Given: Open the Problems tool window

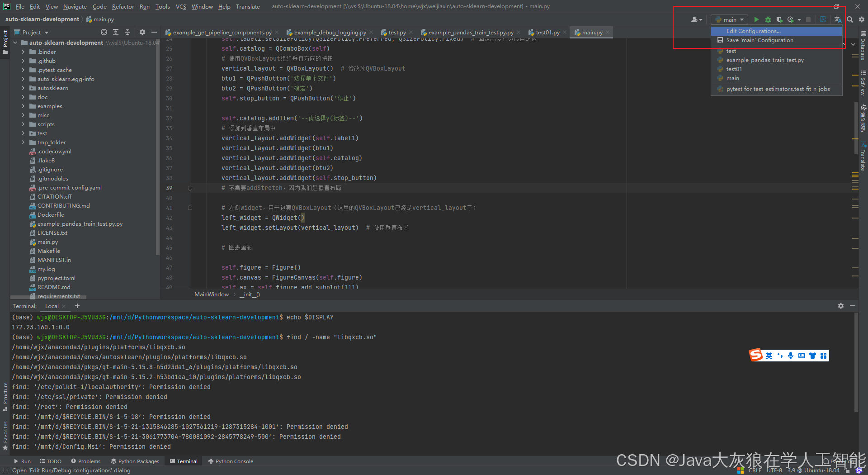Looking at the screenshot, I should click(85, 461).
